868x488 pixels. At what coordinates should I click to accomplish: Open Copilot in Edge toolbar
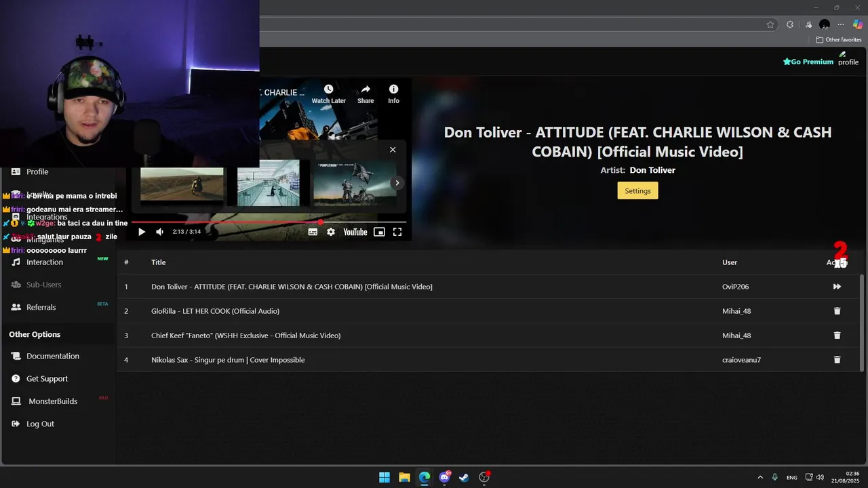[858, 24]
